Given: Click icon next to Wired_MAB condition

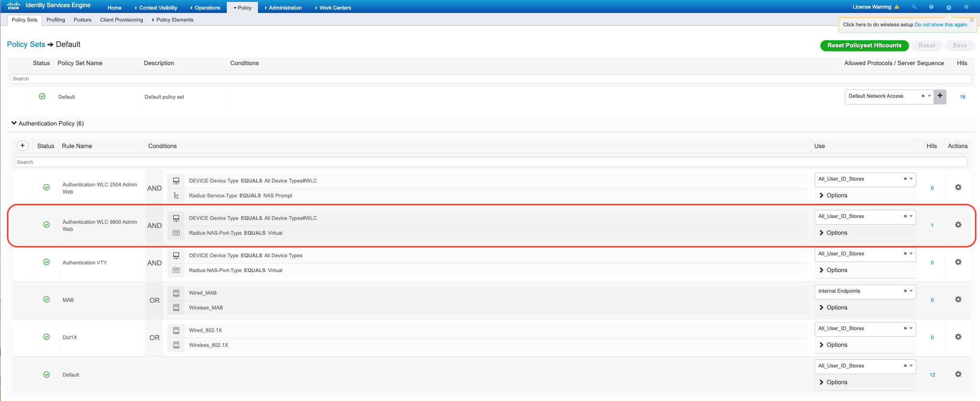Looking at the screenshot, I should click(x=176, y=293).
